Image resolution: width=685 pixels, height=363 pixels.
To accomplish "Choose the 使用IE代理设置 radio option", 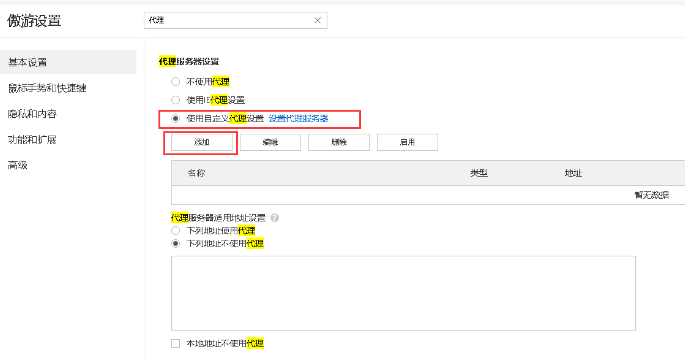I will click(x=176, y=100).
